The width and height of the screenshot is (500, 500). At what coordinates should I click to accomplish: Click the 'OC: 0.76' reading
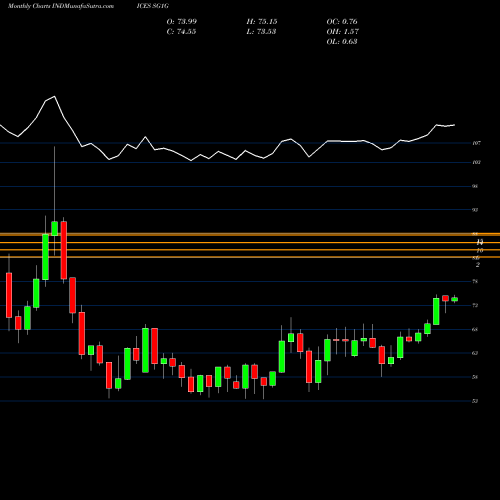(x=342, y=22)
